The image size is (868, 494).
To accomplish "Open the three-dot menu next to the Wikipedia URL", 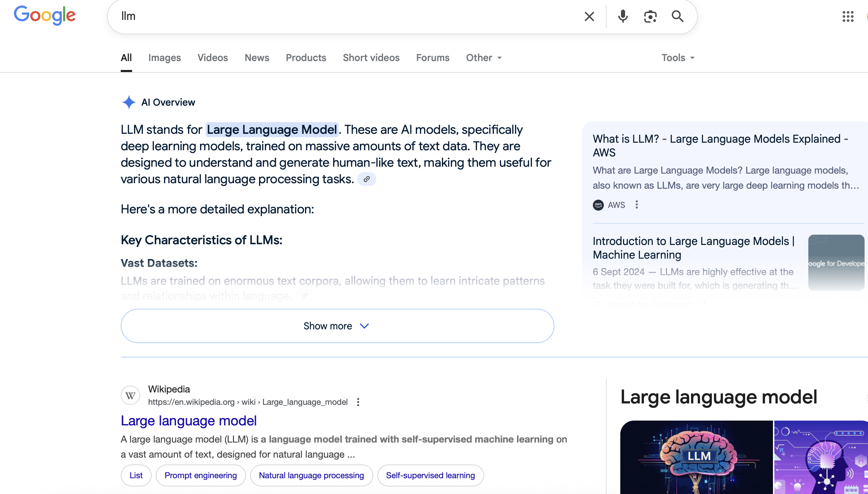I will coord(358,402).
